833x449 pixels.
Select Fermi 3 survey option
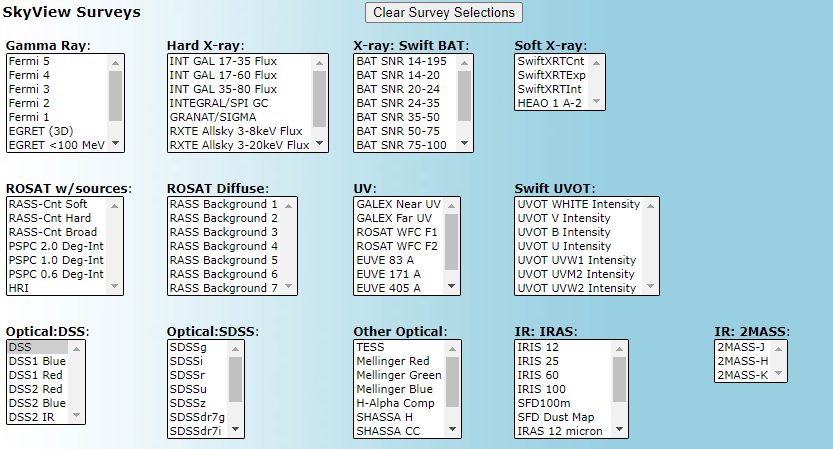pos(57,89)
